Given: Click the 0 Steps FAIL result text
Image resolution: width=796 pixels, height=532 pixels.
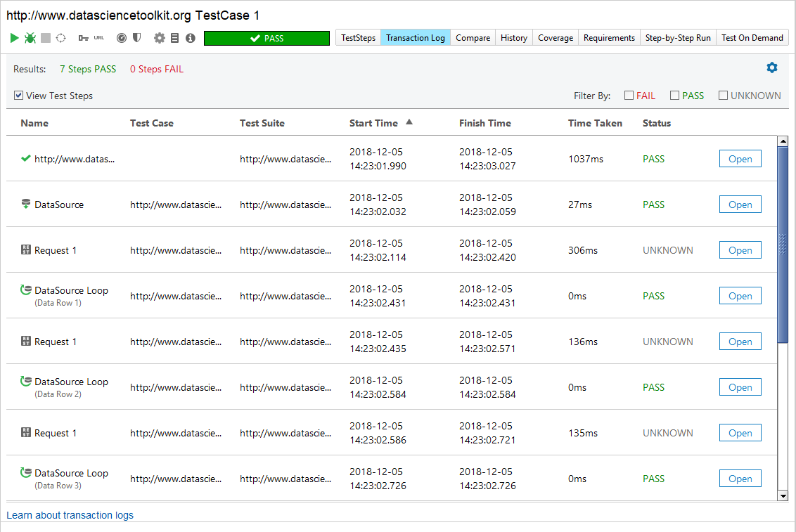Looking at the screenshot, I should 157,69.
